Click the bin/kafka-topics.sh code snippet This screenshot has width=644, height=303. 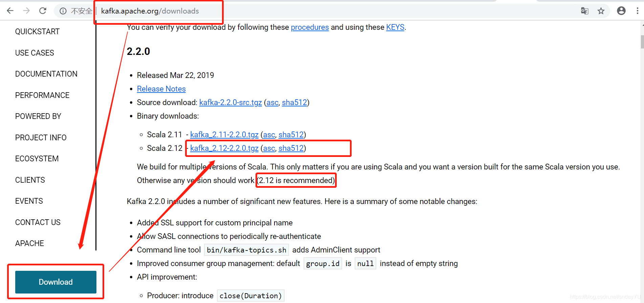click(246, 250)
